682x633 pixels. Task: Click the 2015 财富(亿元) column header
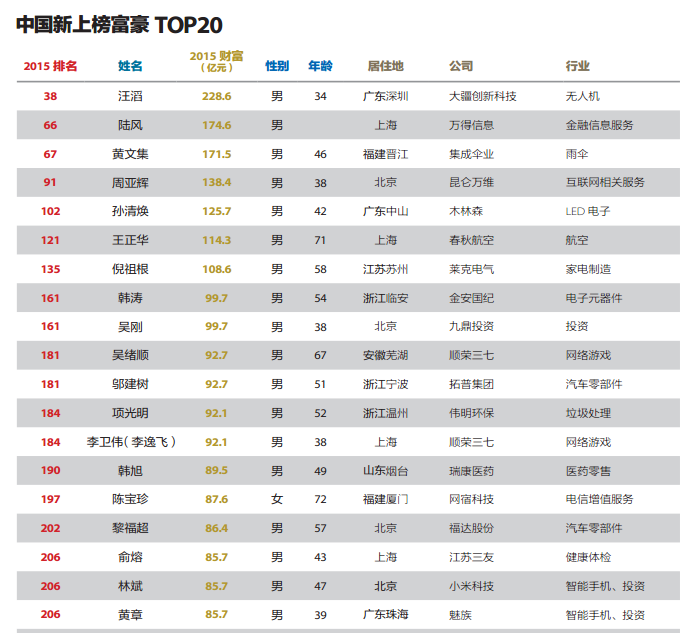coord(217,62)
